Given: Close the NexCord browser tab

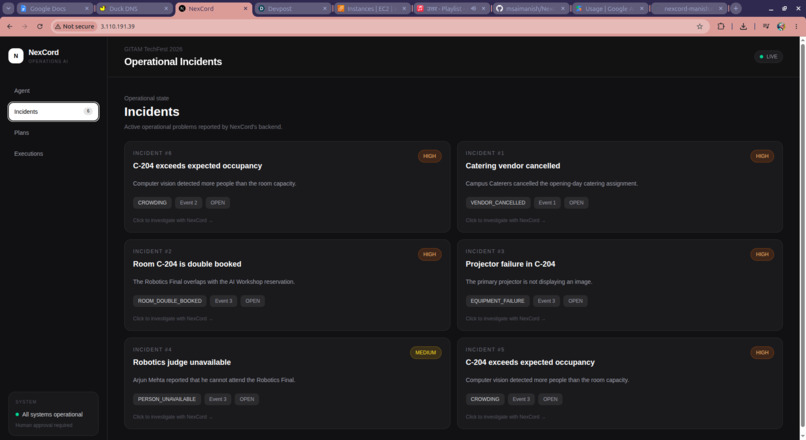Looking at the screenshot, I should pyautogui.click(x=245, y=9).
